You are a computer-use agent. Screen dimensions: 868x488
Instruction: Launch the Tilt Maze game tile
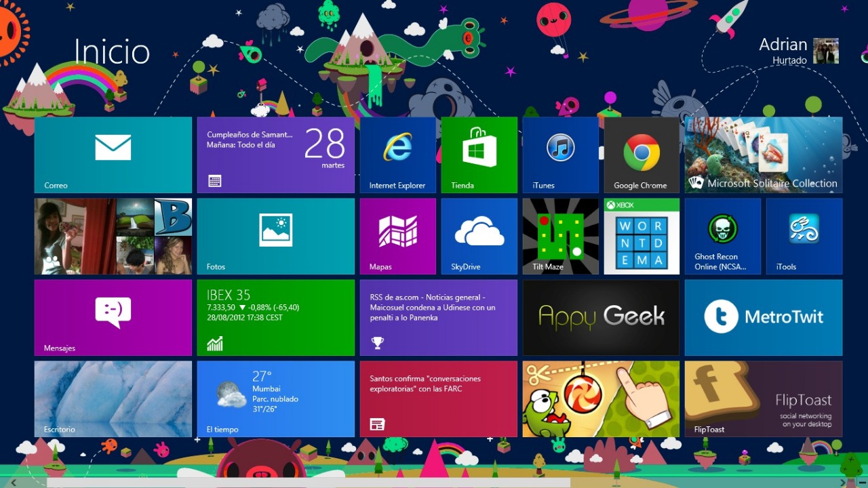pyautogui.click(x=561, y=237)
